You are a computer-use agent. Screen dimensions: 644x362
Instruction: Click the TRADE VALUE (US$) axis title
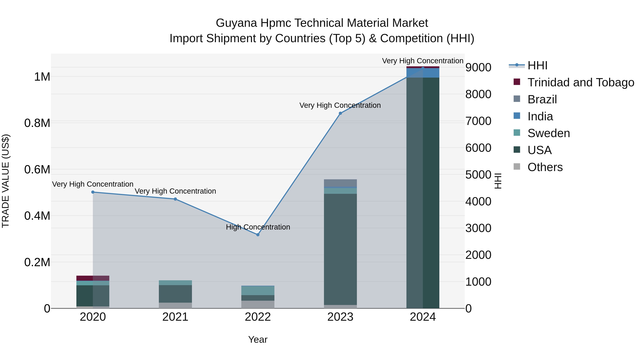pyautogui.click(x=6, y=181)
